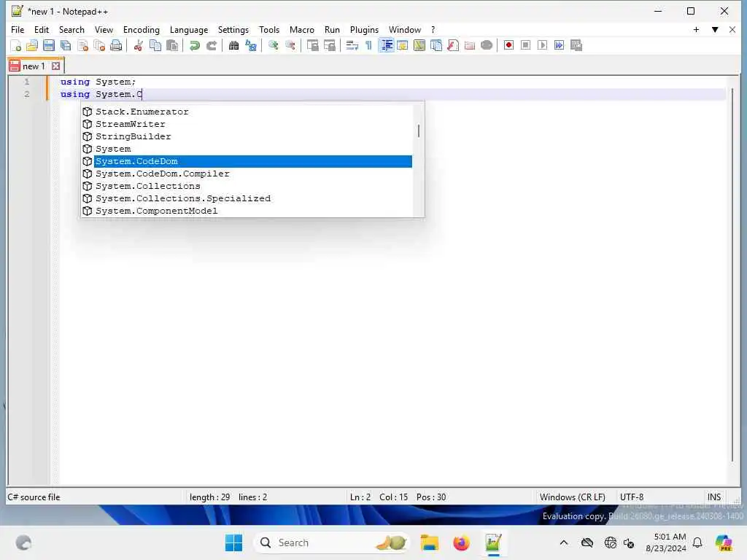Cut selection with the scissors icon
The width and height of the screenshot is (747, 560).
[x=138, y=45]
